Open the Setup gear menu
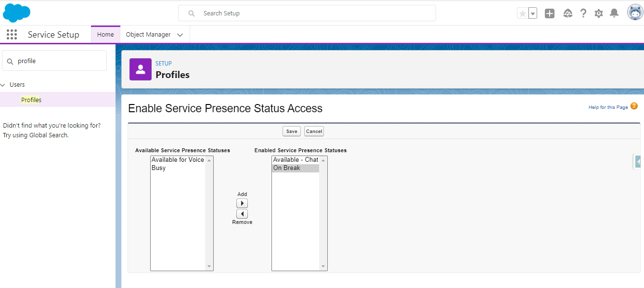 click(x=598, y=13)
